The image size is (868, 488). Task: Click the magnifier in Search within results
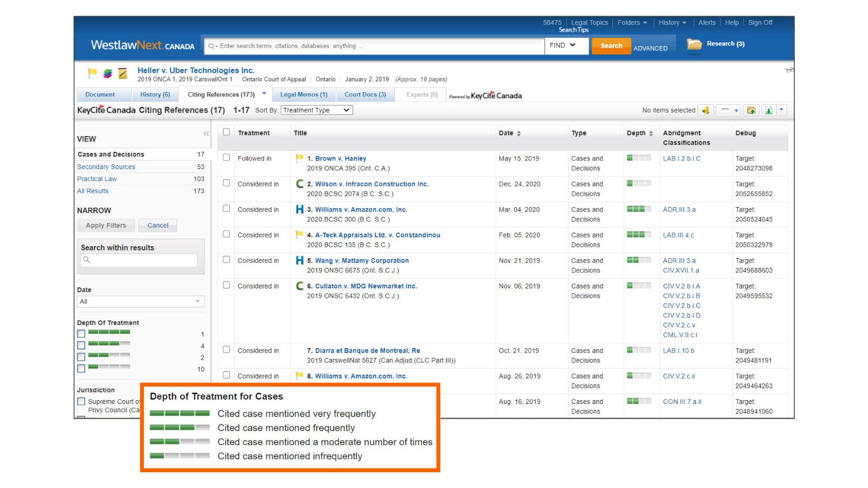click(x=86, y=260)
